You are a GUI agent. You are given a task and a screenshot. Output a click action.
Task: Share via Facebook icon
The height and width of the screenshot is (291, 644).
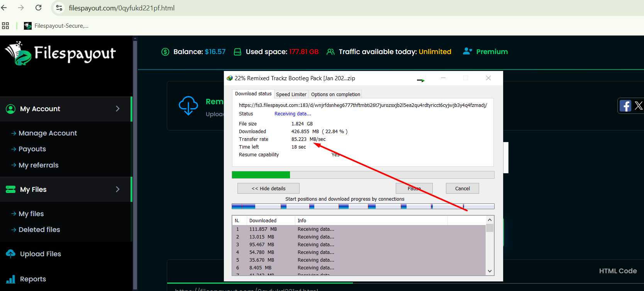click(625, 106)
